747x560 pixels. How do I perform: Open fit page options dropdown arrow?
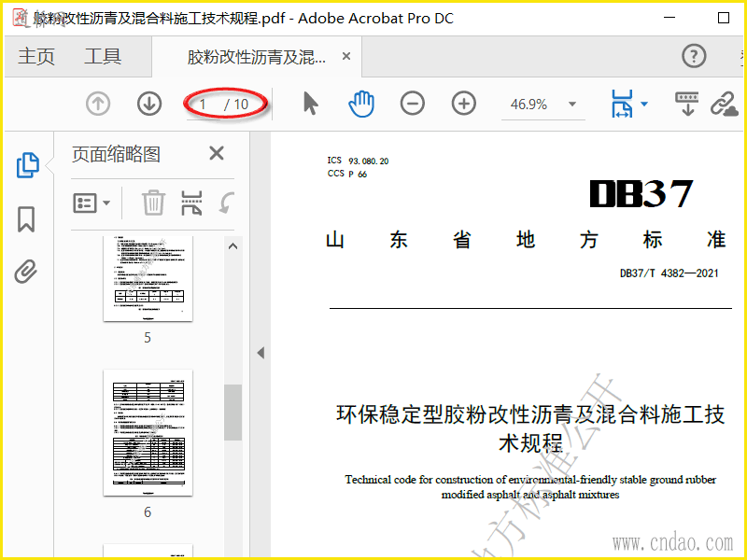point(644,104)
